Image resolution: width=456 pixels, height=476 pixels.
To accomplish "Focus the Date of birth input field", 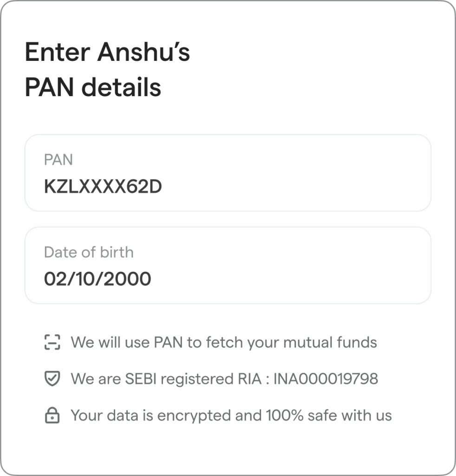I will pyautogui.click(x=228, y=265).
